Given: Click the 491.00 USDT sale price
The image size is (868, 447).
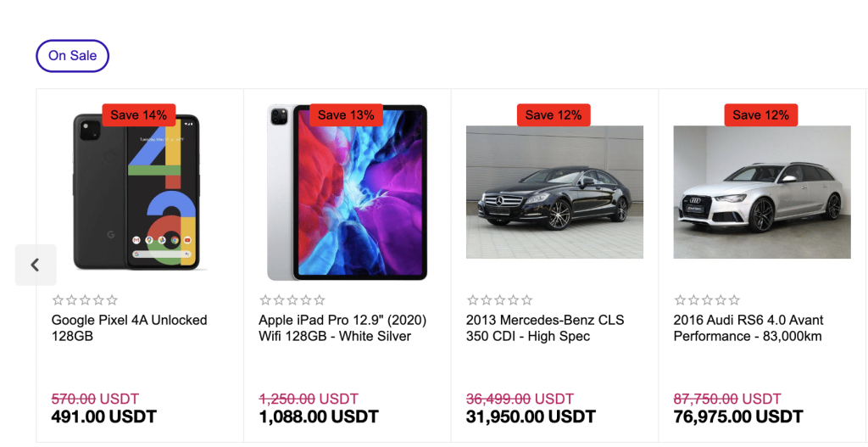Looking at the screenshot, I should (x=104, y=417).
